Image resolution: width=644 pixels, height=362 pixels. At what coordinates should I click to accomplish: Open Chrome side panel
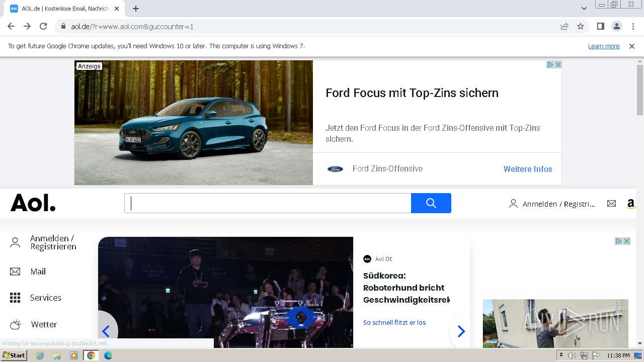600,26
